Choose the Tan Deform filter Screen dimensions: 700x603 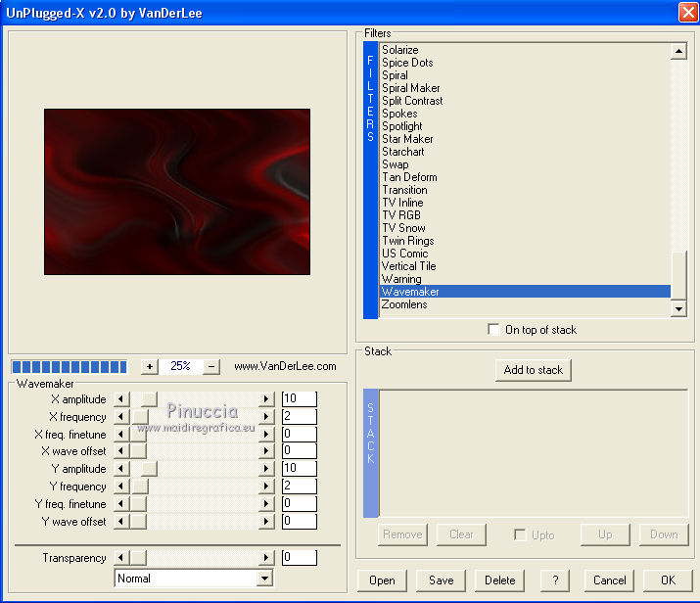pos(409,177)
